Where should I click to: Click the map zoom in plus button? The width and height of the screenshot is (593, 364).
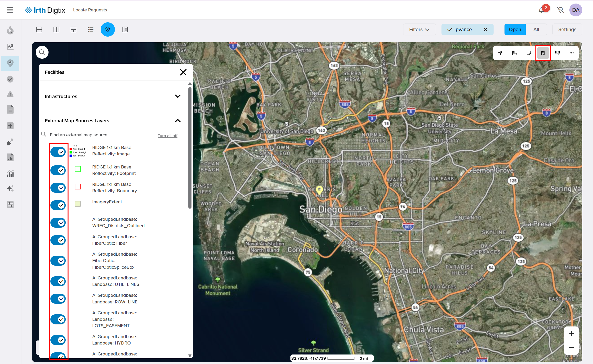(x=571, y=333)
